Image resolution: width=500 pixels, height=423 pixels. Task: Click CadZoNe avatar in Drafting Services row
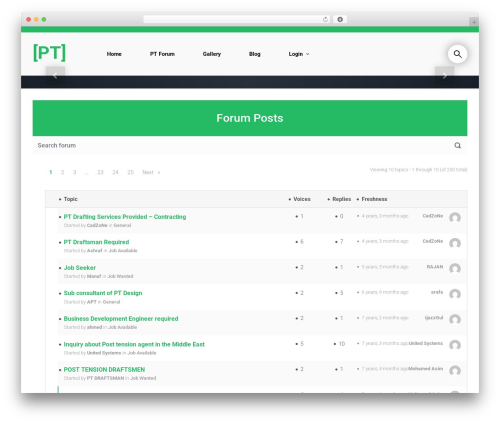pyautogui.click(x=455, y=218)
